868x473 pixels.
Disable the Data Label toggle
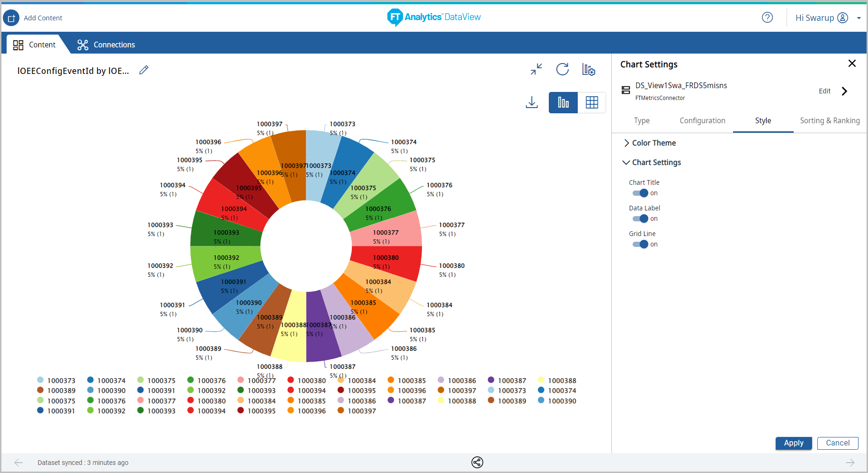(x=640, y=218)
